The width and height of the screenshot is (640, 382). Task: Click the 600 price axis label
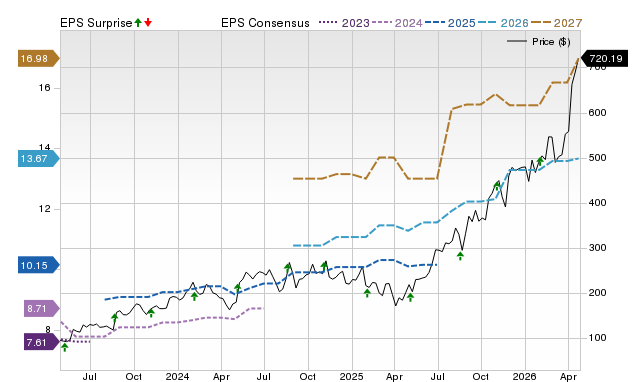tap(597, 113)
